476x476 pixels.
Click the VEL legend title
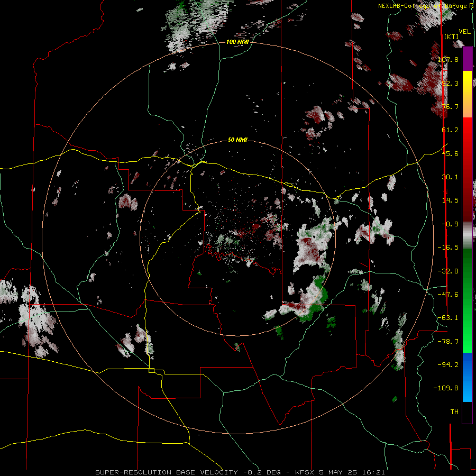point(464,32)
